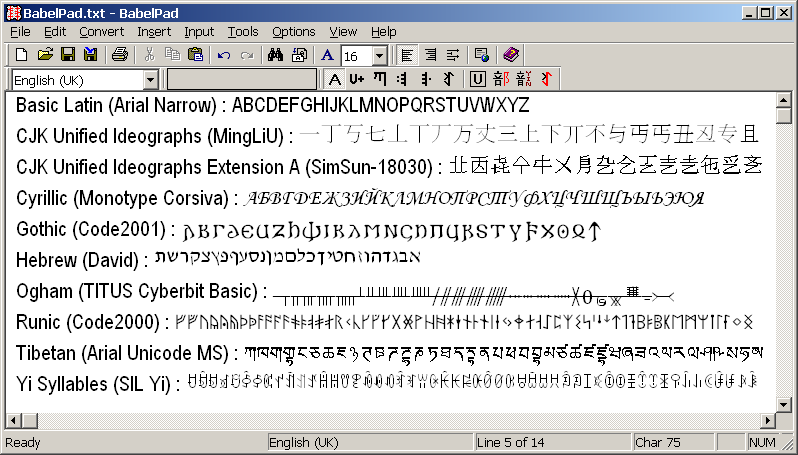
Task: Toggle the pressed A button in lower toolbar
Action: [334, 79]
